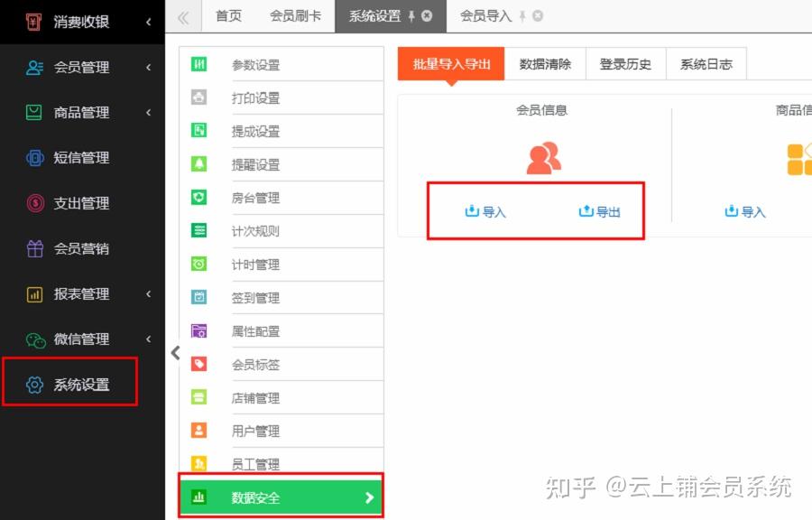Click 导入 under 会员信息
The image size is (812, 520).
(x=485, y=211)
